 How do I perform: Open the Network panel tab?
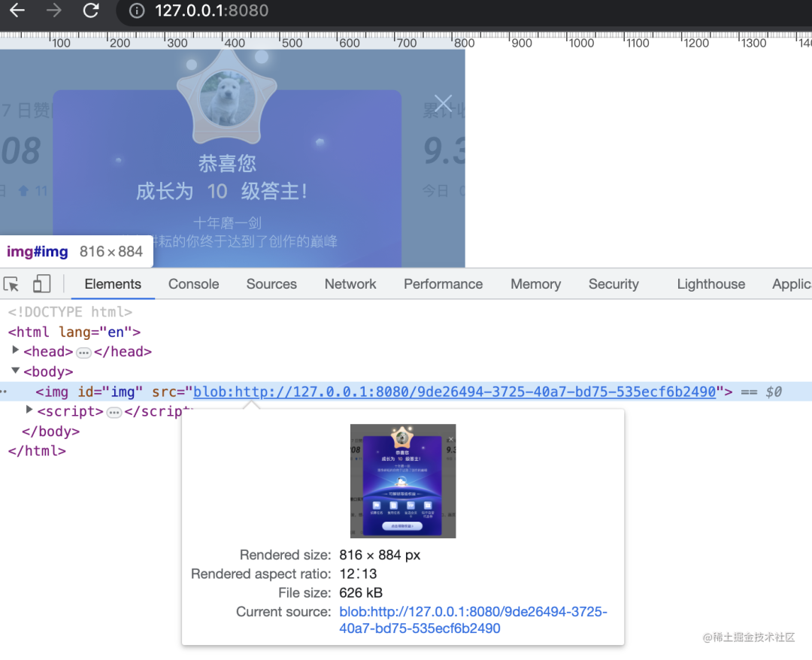[x=350, y=284]
